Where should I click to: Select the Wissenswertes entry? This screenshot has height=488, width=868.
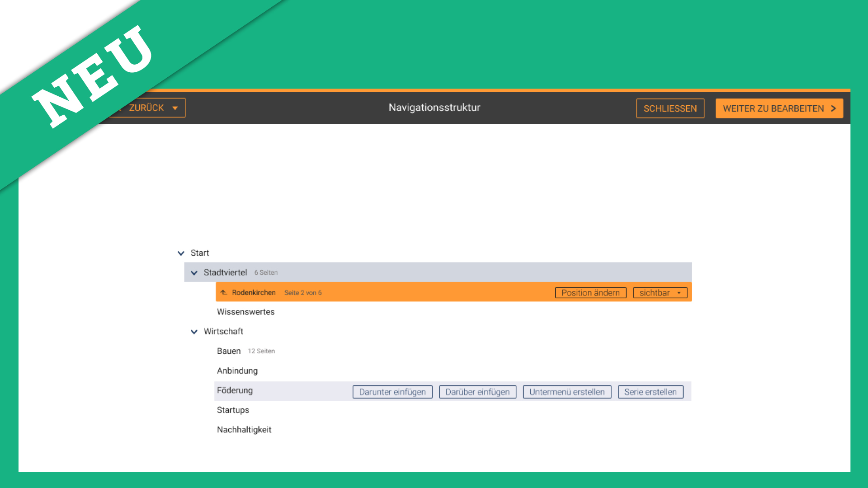245,312
